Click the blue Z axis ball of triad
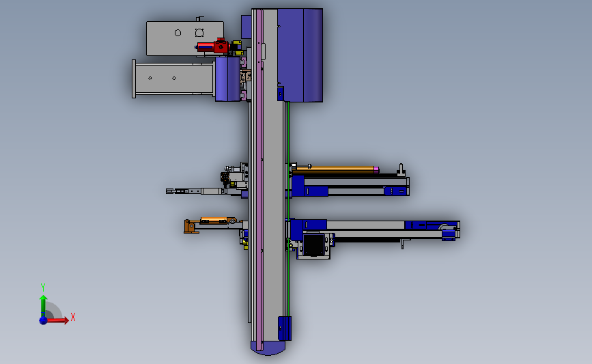 43,320
